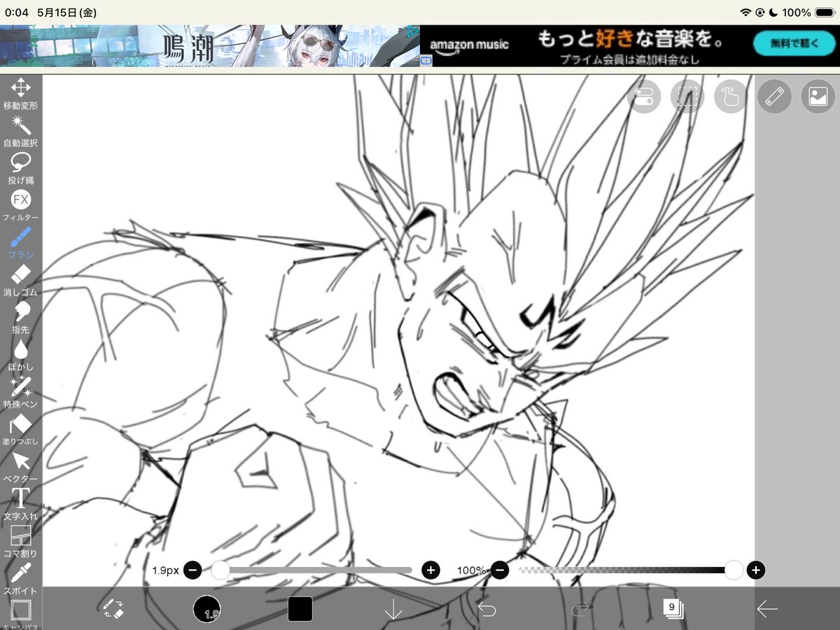Open the FX フィルター tool
The width and height of the screenshot is (840, 630).
[x=21, y=206]
